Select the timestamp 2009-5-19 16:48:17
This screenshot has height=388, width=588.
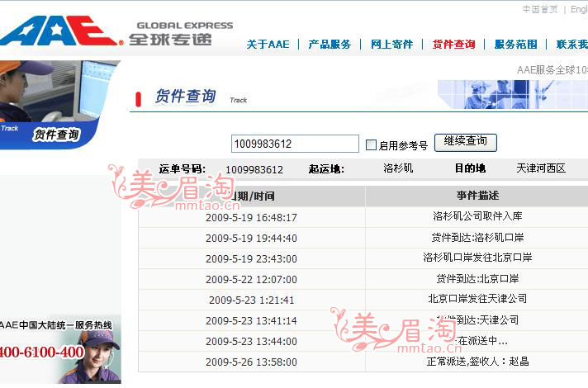tap(251, 218)
